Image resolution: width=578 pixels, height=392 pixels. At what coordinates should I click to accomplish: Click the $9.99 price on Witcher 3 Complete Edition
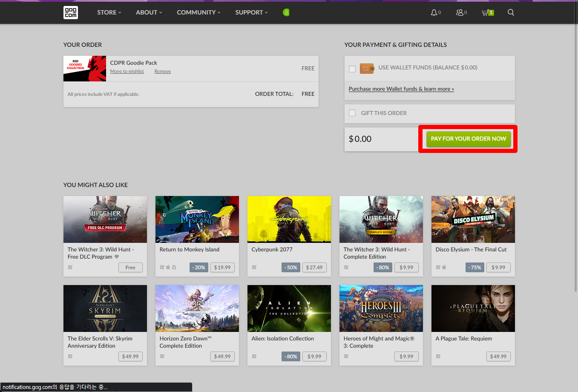406,268
